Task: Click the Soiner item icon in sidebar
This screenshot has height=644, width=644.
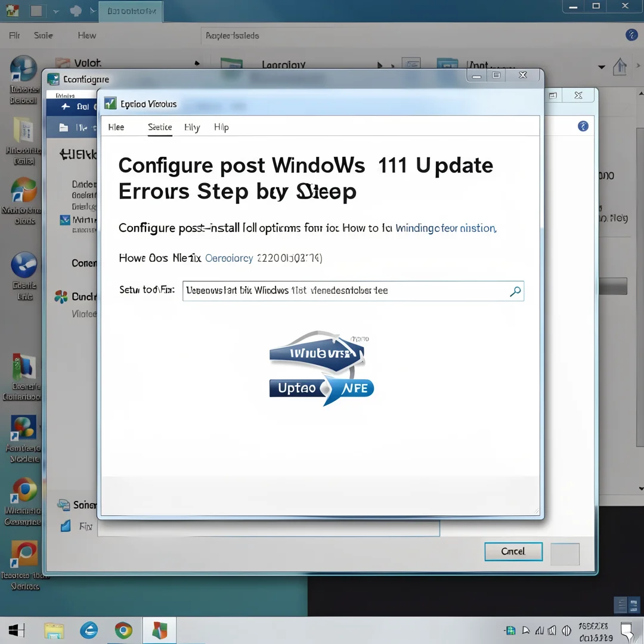Action: coord(63,505)
